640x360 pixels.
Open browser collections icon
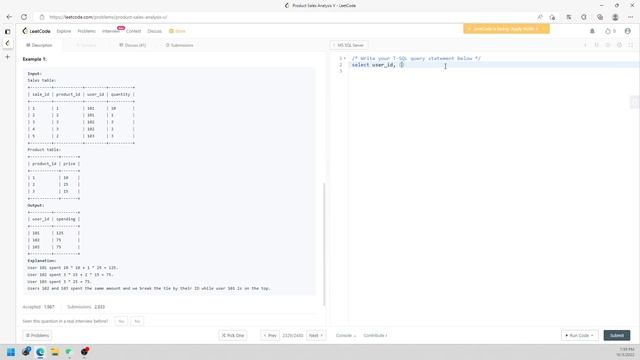tap(600, 17)
